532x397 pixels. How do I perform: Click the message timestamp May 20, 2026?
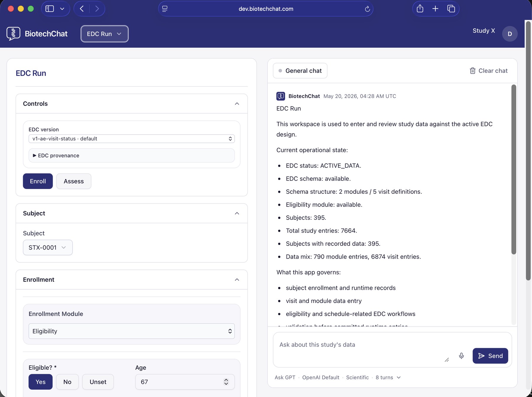pyautogui.click(x=360, y=96)
